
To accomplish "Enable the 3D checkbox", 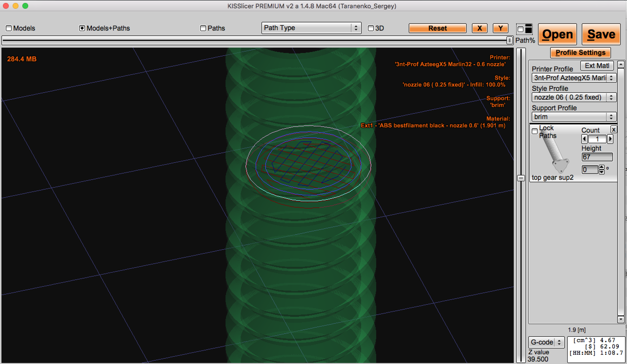I will (371, 28).
